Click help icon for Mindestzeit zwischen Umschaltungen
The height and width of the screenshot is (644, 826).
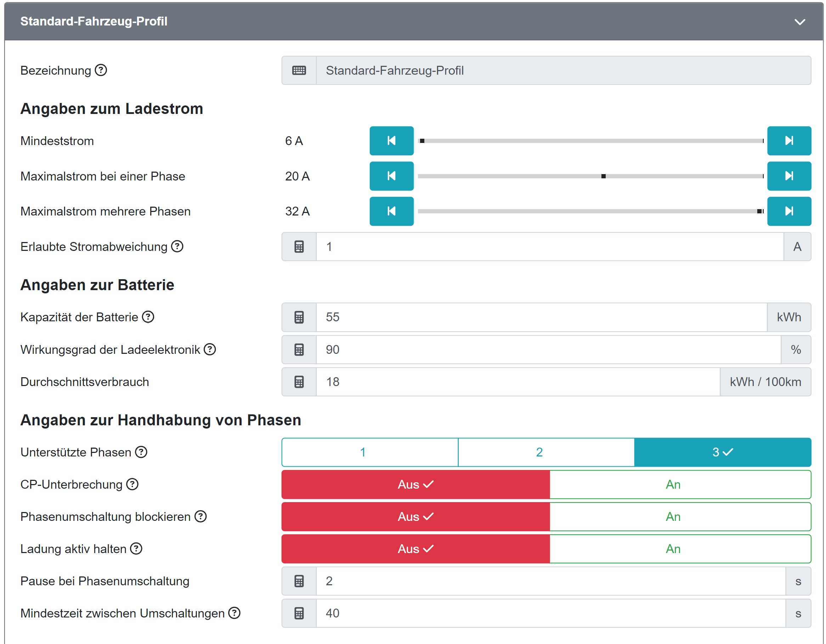tap(234, 613)
